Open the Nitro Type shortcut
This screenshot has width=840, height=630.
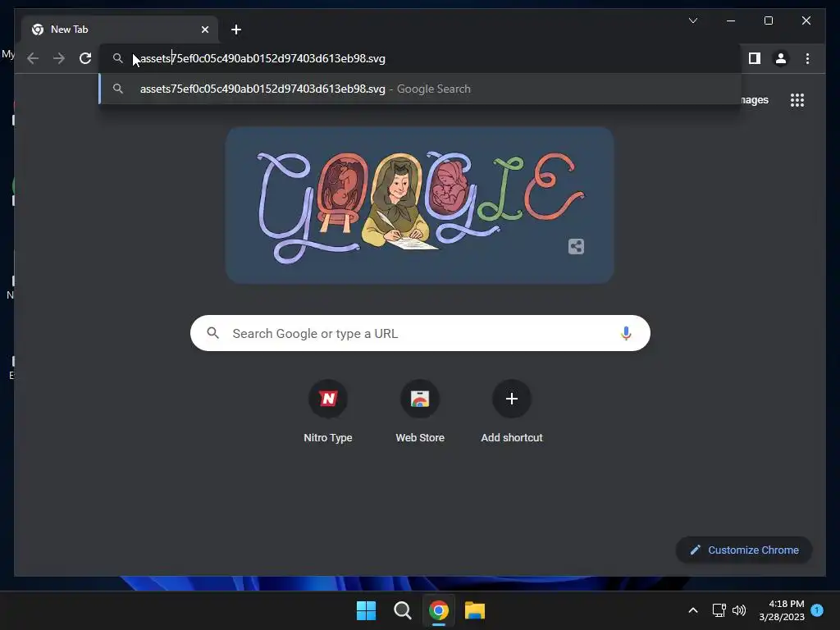[328, 412]
